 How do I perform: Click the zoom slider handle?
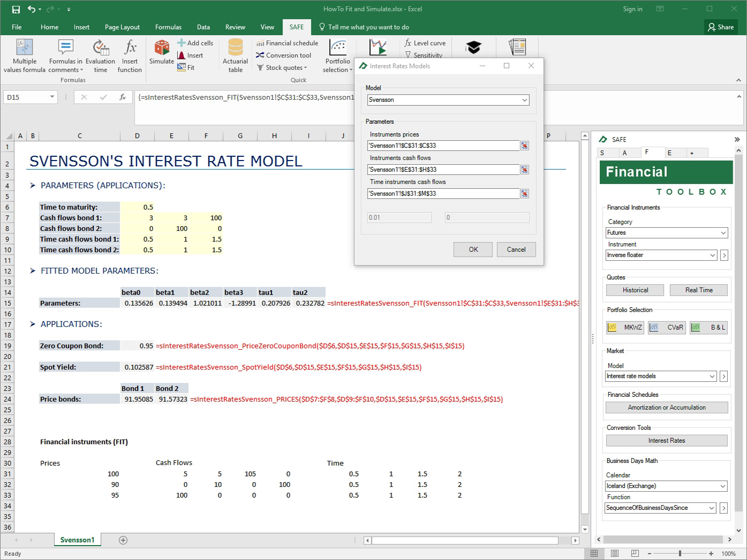(680, 554)
